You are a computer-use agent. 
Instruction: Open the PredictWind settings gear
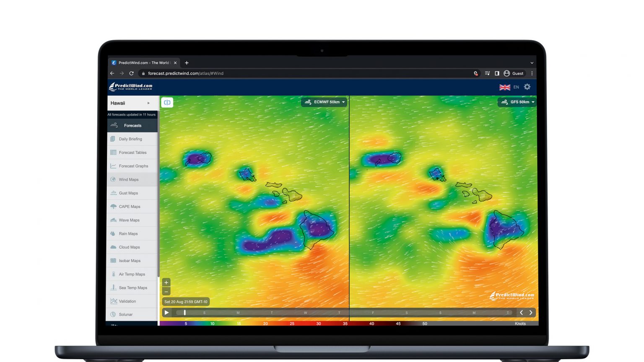pos(527,87)
